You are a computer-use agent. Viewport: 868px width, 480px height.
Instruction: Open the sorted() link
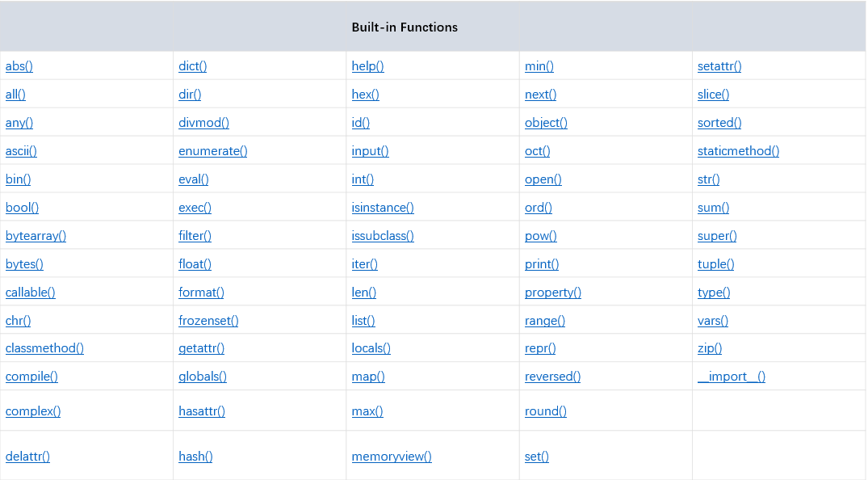(719, 123)
